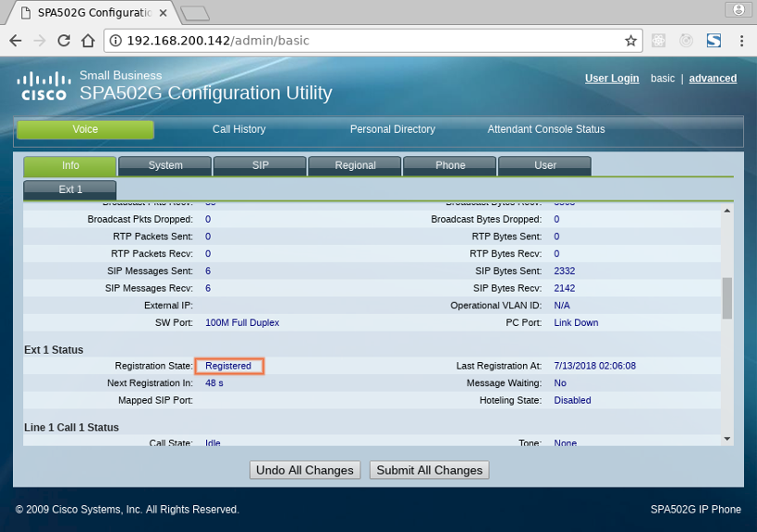Select the SIP Messages Recv label
Viewport: 757px width, 532px height.
[149, 289]
